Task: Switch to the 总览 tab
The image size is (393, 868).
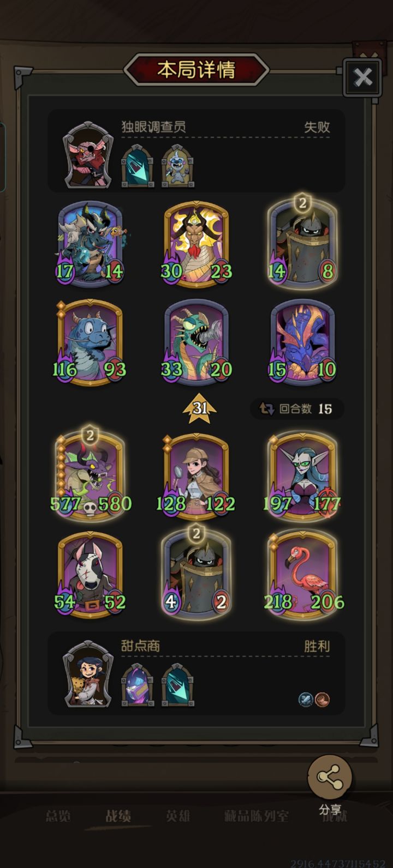Action: click(58, 816)
